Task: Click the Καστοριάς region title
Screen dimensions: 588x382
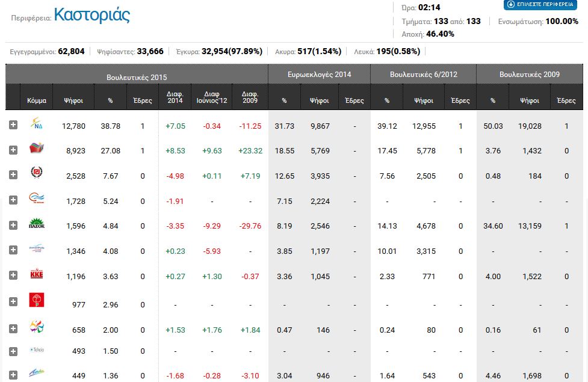Action: pyautogui.click(x=91, y=15)
